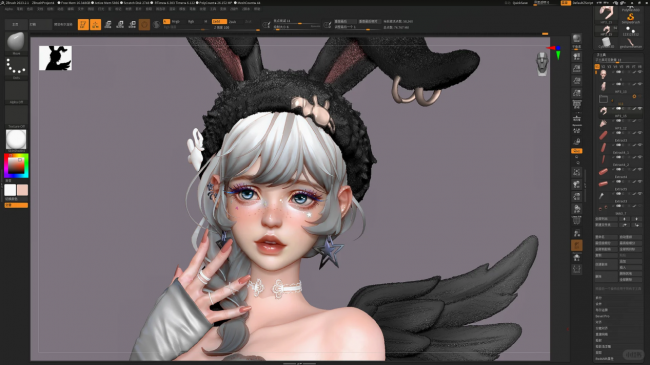Click the lock icon on right shelf

pos(577,141)
